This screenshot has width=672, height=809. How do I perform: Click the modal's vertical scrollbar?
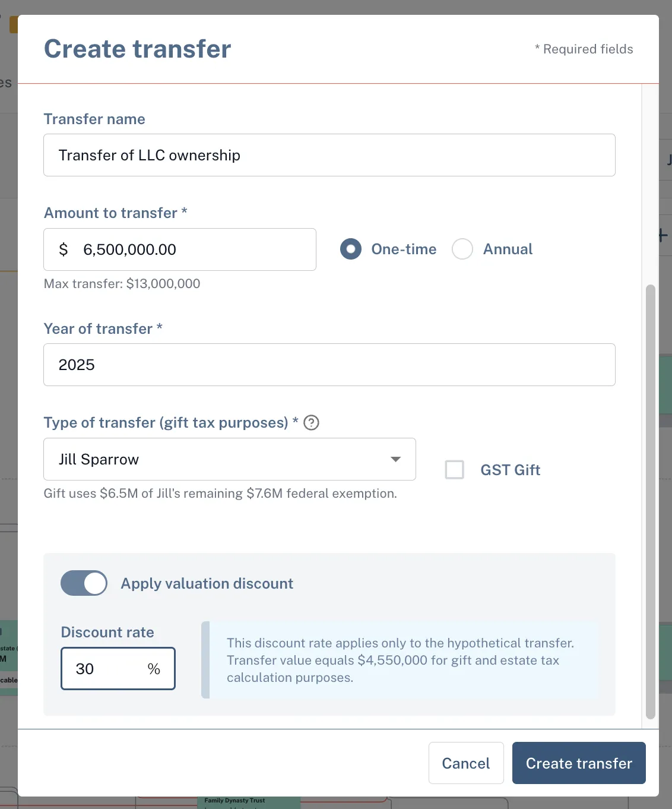tap(651, 502)
